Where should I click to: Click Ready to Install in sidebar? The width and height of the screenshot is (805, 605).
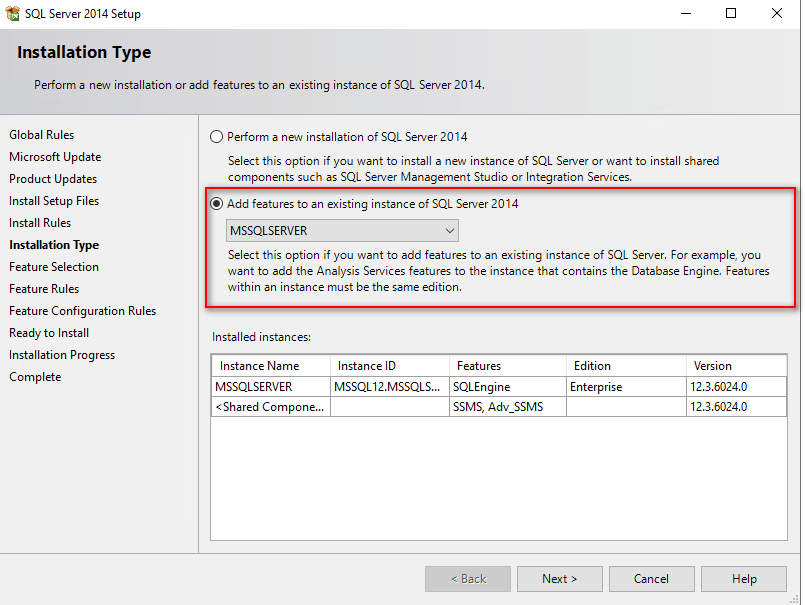pos(49,333)
